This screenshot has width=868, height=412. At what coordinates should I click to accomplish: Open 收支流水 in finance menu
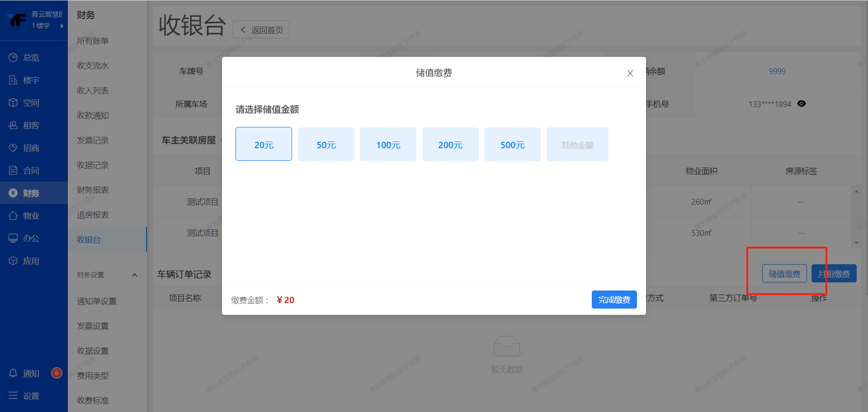(93, 66)
